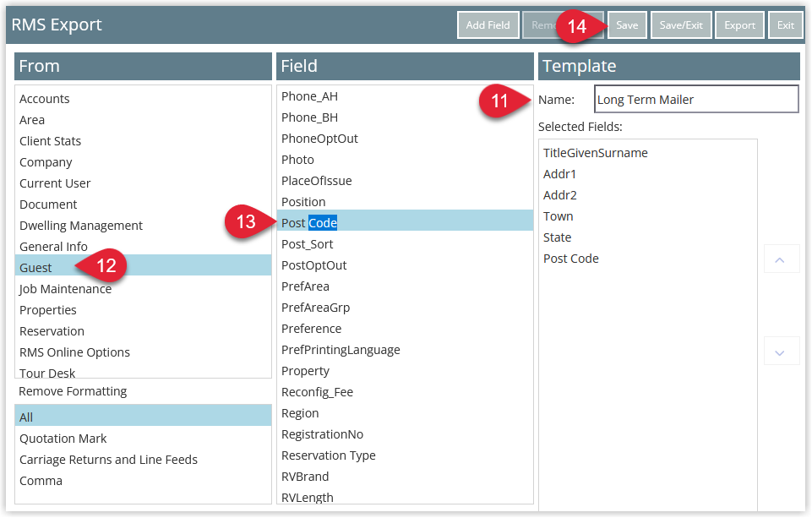Run the Export button
Viewport: 812px width, 518px height.
pyautogui.click(x=739, y=25)
